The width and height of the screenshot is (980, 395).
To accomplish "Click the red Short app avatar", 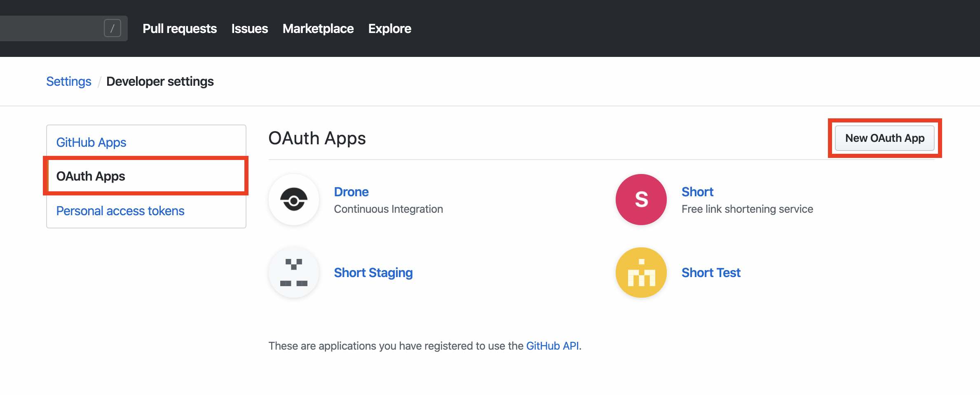I will pos(641,200).
